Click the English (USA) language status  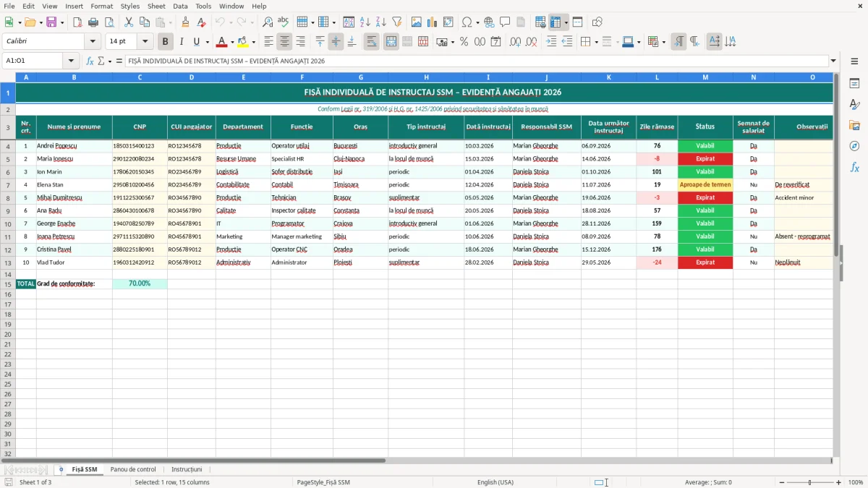[x=495, y=482]
